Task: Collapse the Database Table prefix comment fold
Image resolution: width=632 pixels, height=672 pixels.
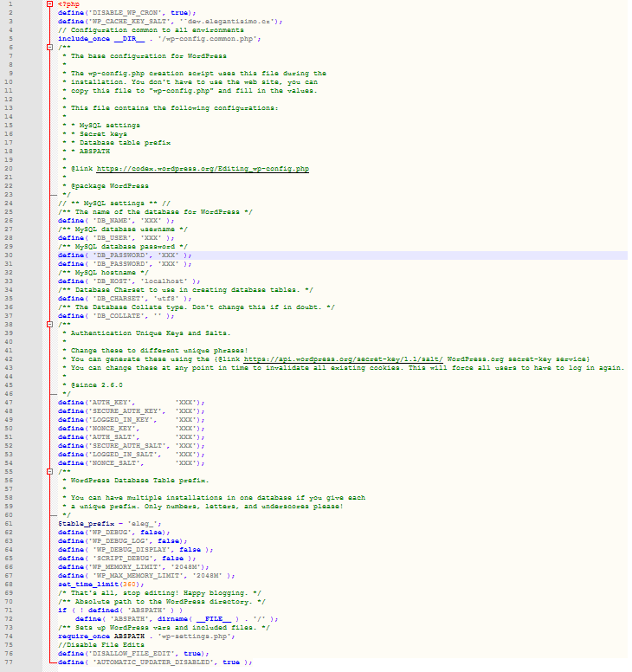Action: point(49,471)
